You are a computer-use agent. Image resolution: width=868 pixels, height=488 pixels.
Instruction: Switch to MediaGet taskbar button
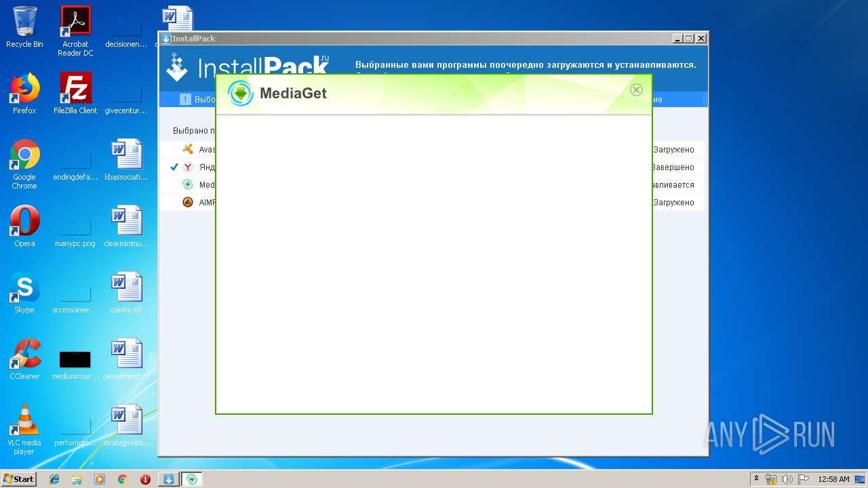coord(192,479)
